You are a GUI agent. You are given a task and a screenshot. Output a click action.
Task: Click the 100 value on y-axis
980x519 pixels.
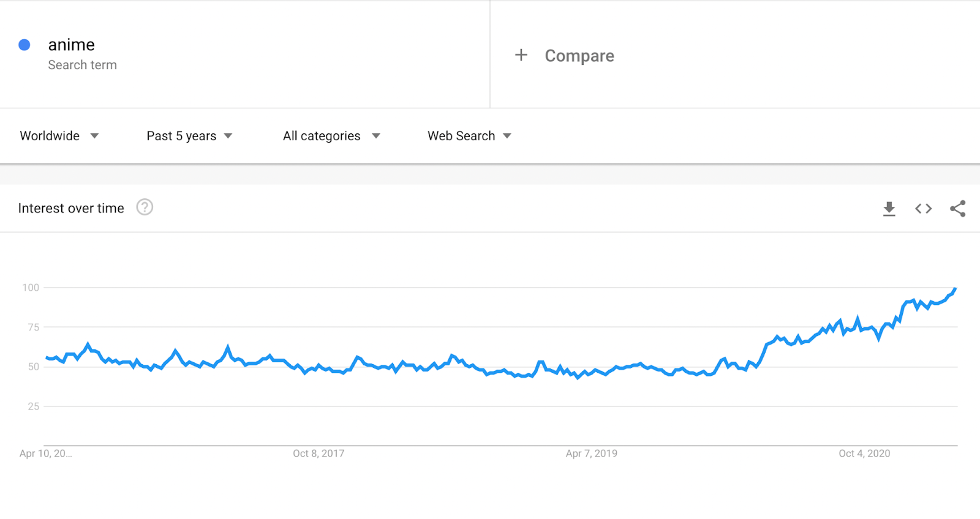(31, 288)
